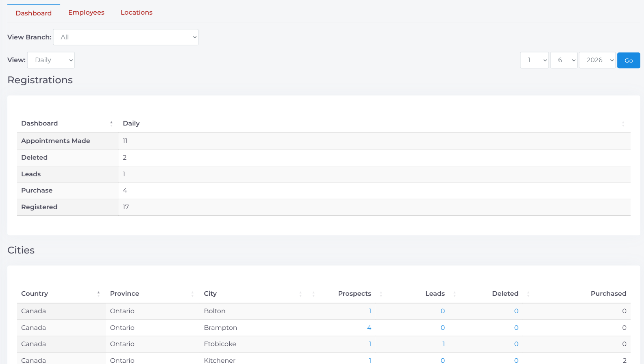Sort cities table by City
The width and height of the screenshot is (644, 364).
pyautogui.click(x=254, y=294)
